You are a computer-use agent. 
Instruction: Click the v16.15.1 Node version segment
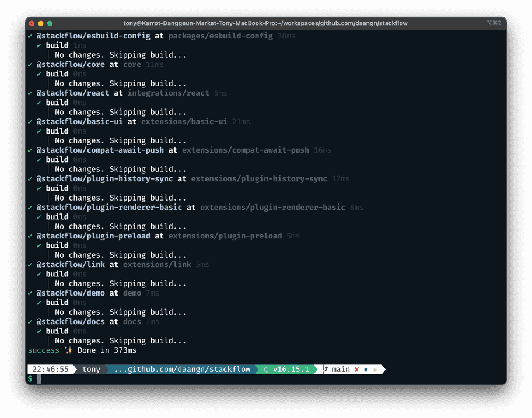(290, 370)
